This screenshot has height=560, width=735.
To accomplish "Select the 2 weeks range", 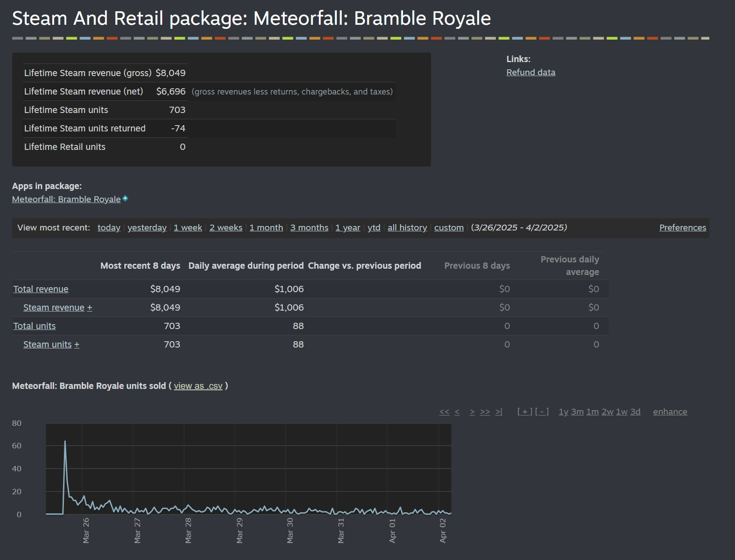I will (x=226, y=227).
